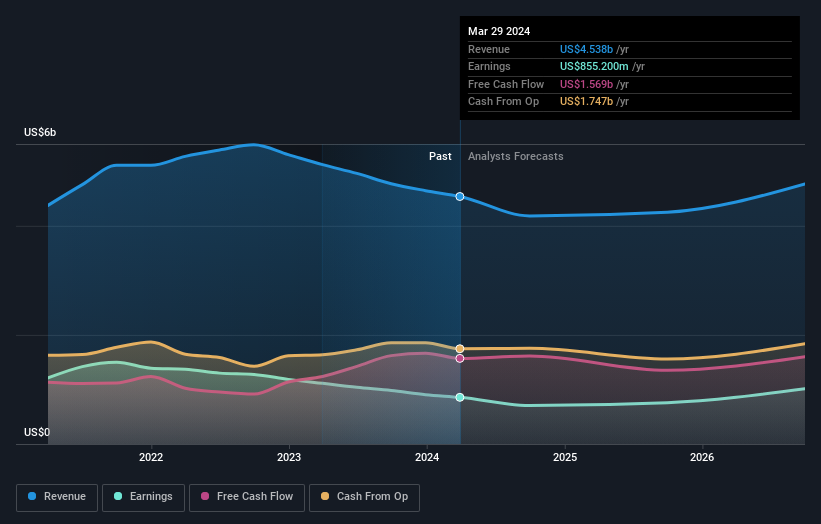The height and width of the screenshot is (524, 821).
Task: Click the Past label on chart
Action: coord(440,156)
